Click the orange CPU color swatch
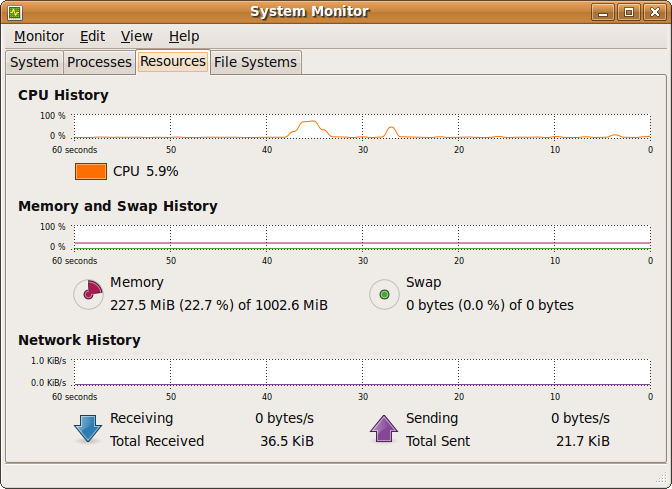Screen dimensions: 672x489 tap(91, 171)
